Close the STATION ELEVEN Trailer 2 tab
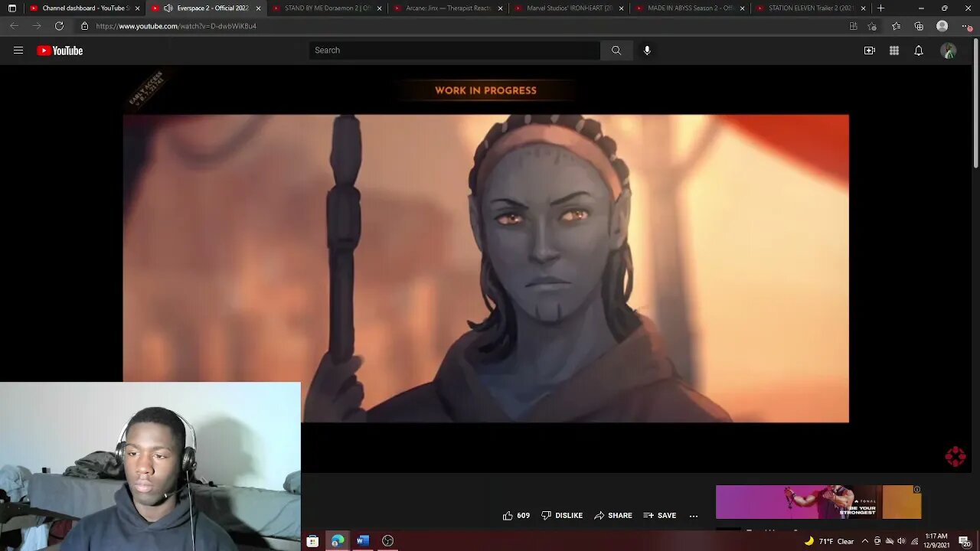 click(863, 8)
